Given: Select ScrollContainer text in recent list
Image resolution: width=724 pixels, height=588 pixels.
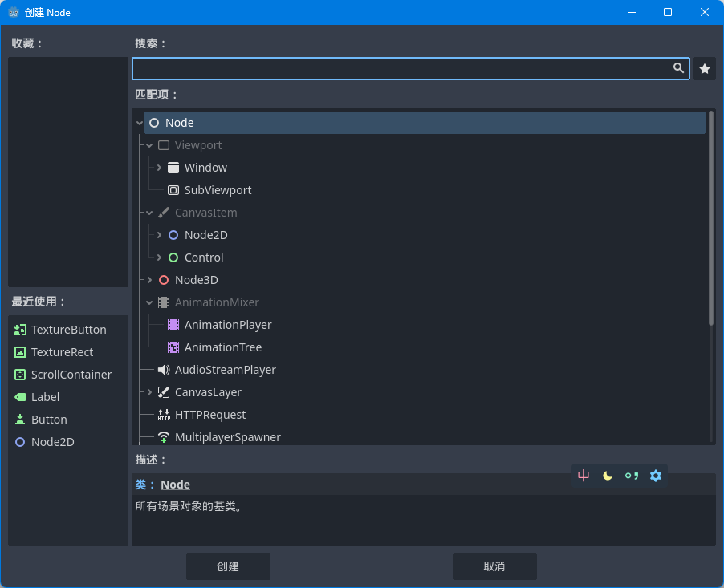Looking at the screenshot, I should point(71,375).
